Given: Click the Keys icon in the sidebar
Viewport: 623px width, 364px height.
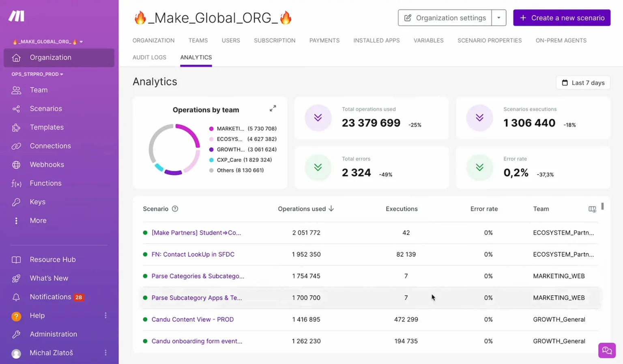Looking at the screenshot, I should pos(16,202).
